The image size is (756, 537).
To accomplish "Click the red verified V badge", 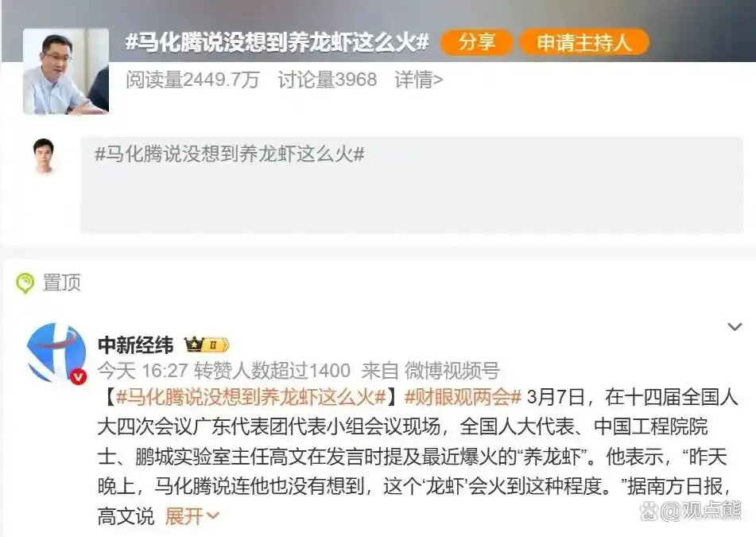I will pos(78,377).
